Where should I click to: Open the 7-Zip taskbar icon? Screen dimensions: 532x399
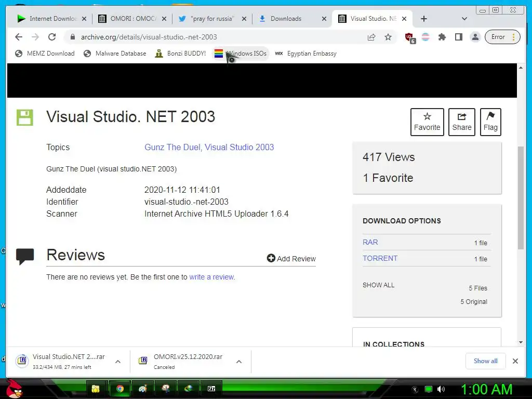211,389
